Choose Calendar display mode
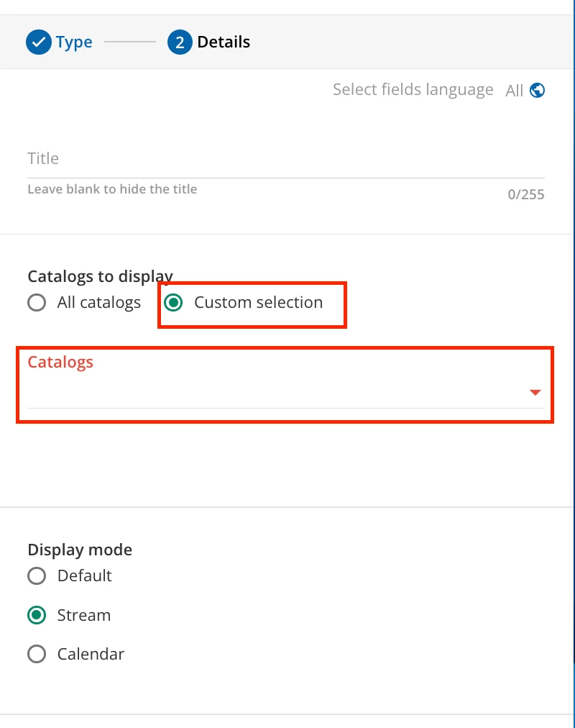575x728 pixels. (x=37, y=655)
